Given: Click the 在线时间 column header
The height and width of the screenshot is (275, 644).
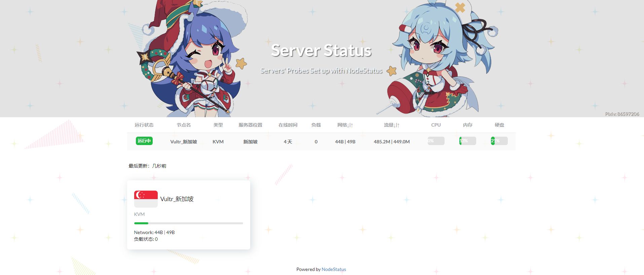Looking at the screenshot, I should pos(288,125).
